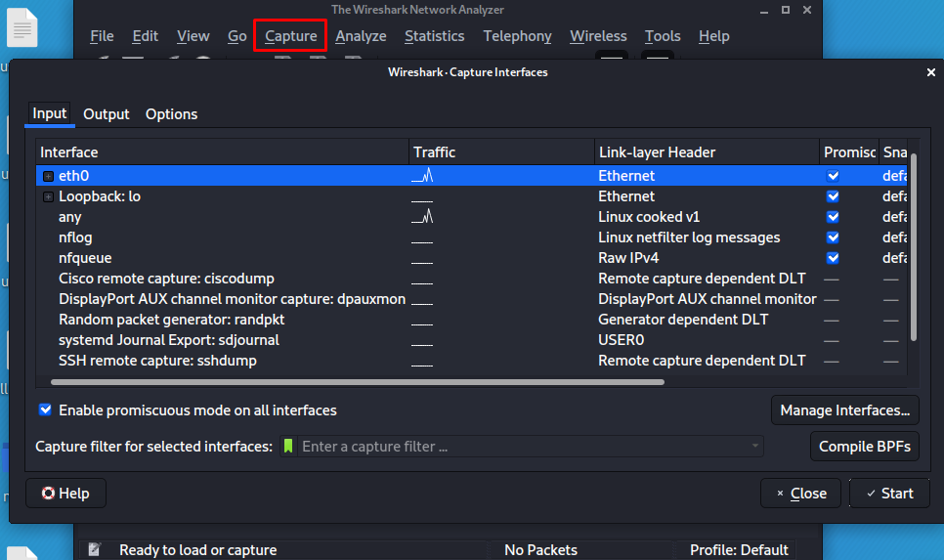Maximize the Wireshark main window
944x560 pixels.
786,10
